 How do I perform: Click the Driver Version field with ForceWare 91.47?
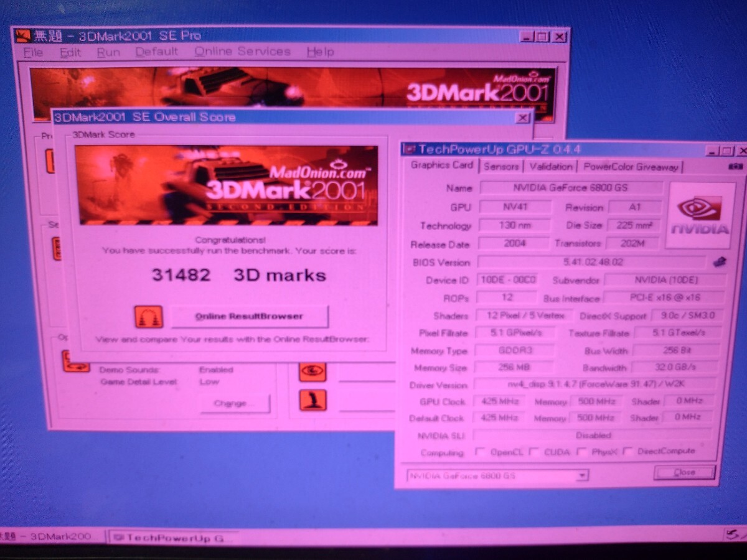point(595,384)
